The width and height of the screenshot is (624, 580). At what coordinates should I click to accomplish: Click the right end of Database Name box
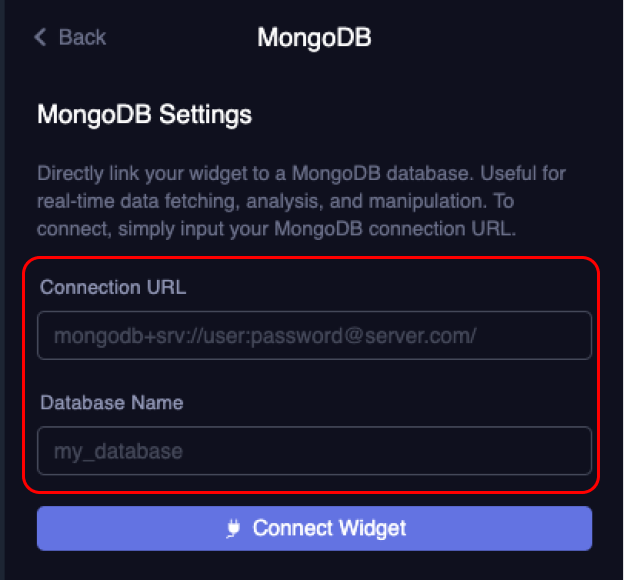570,451
